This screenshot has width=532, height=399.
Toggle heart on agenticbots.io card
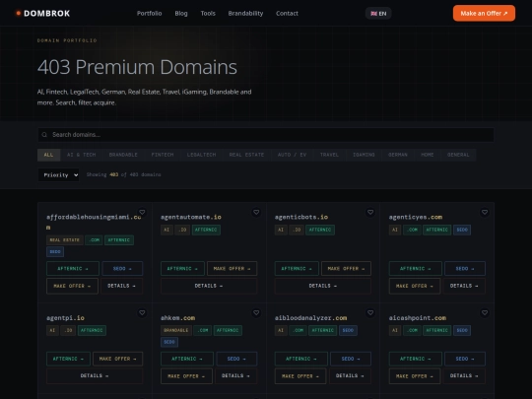tap(370, 212)
